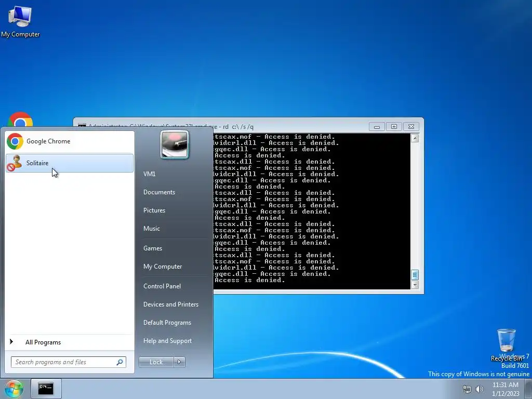Open the Recycle Bin desktop icon
The image size is (532, 399).
click(x=506, y=345)
